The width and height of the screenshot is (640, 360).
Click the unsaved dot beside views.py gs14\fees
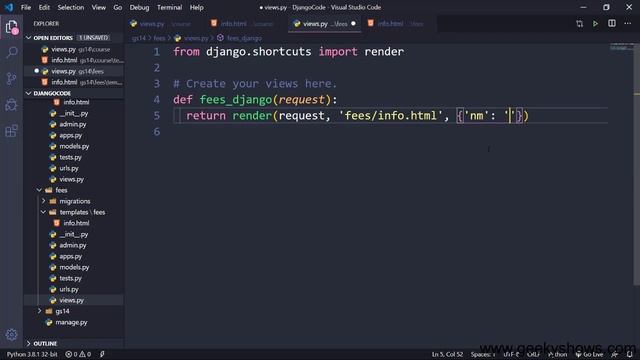coord(36,71)
